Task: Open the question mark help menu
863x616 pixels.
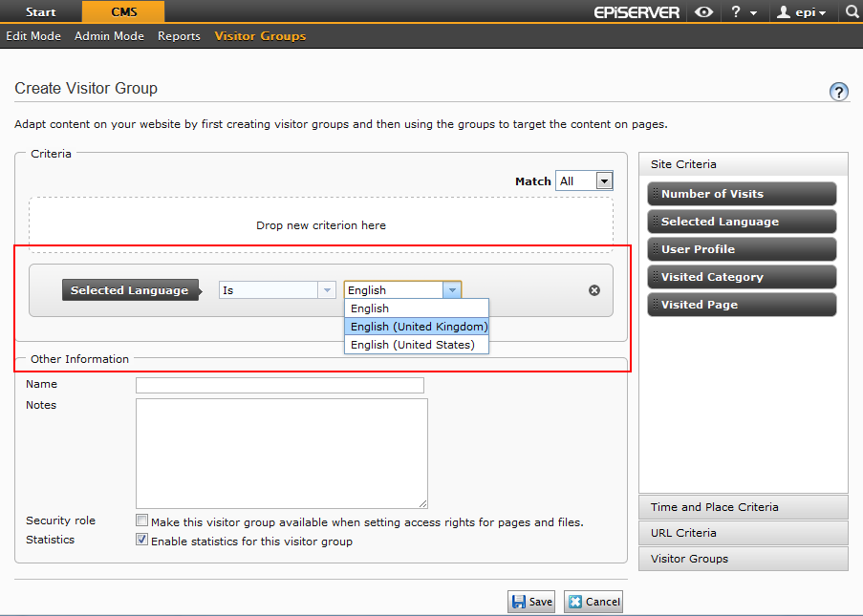Action: 744,12
